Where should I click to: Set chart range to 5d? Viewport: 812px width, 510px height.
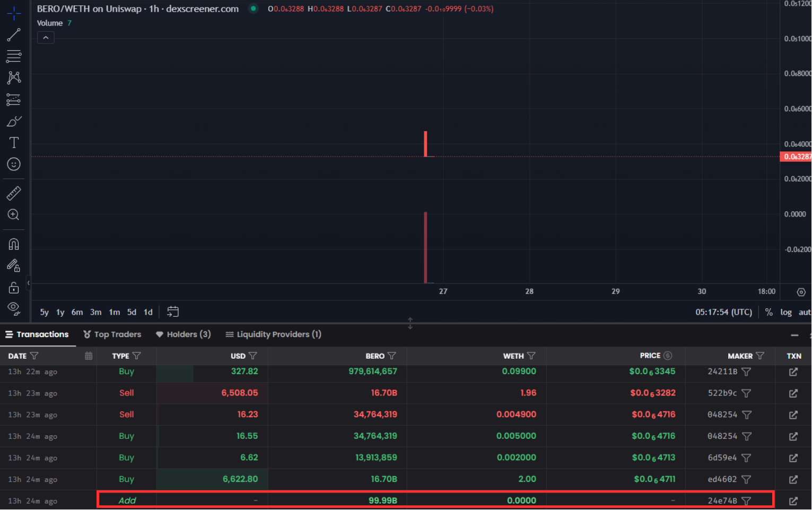coord(132,312)
